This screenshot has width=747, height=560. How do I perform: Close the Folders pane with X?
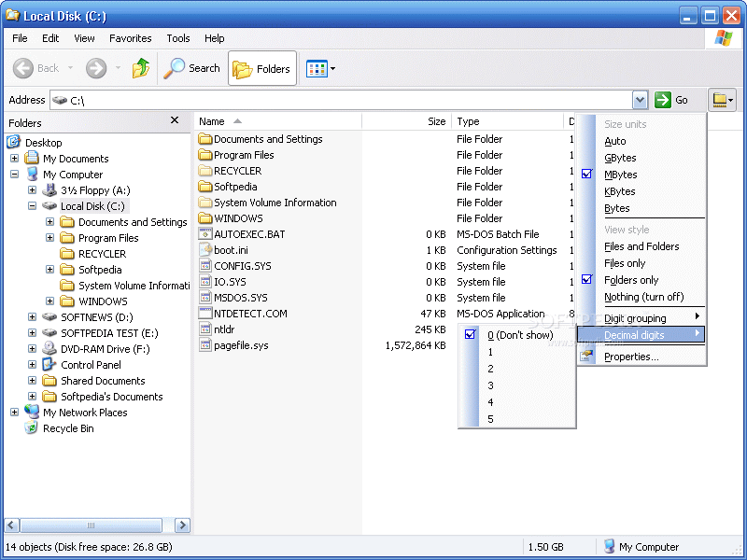(175, 120)
